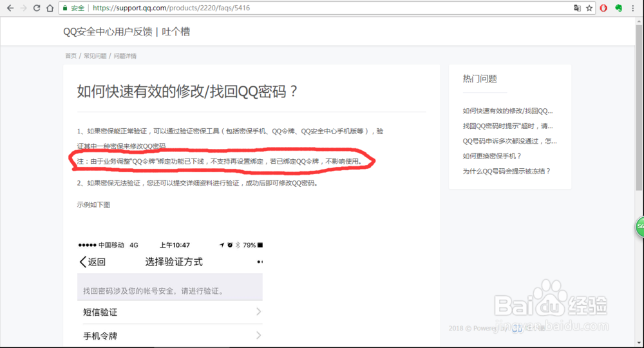
Task: Click article title 如何快速有效的修改/找回QQ密码？
Action: click(187, 92)
